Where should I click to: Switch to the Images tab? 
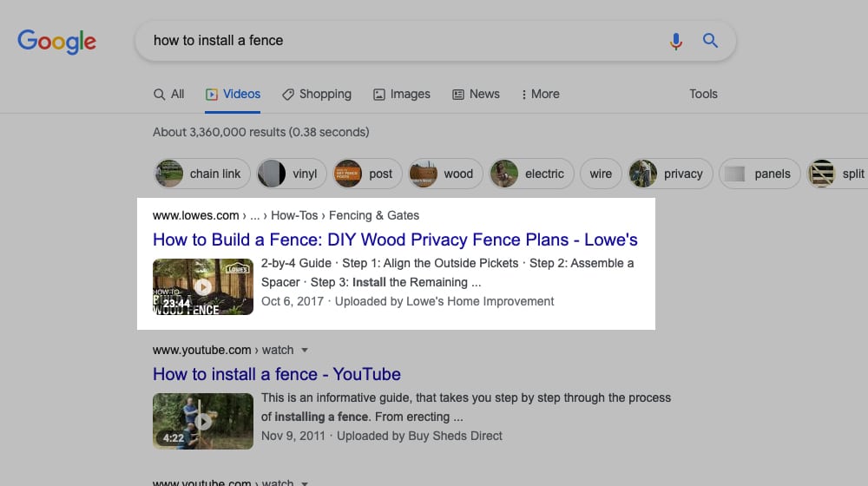(401, 94)
